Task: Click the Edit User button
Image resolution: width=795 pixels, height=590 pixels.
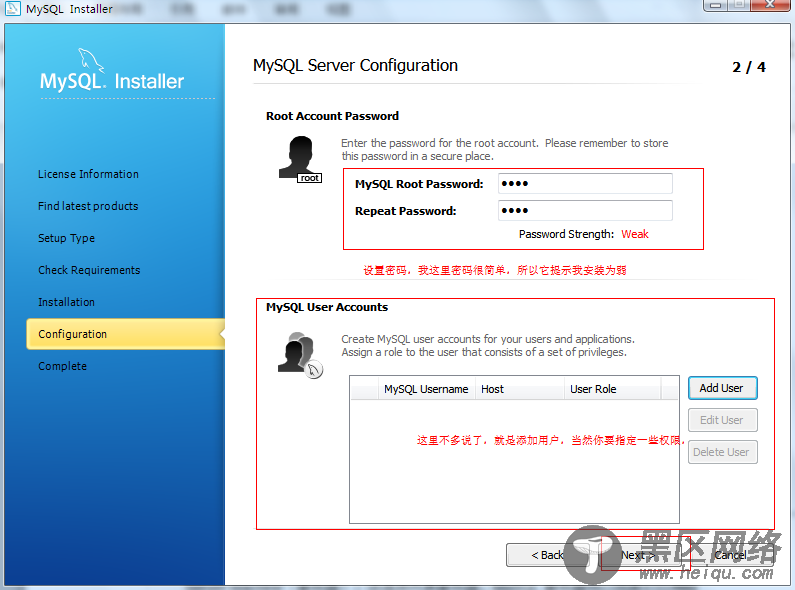Action: (722, 420)
